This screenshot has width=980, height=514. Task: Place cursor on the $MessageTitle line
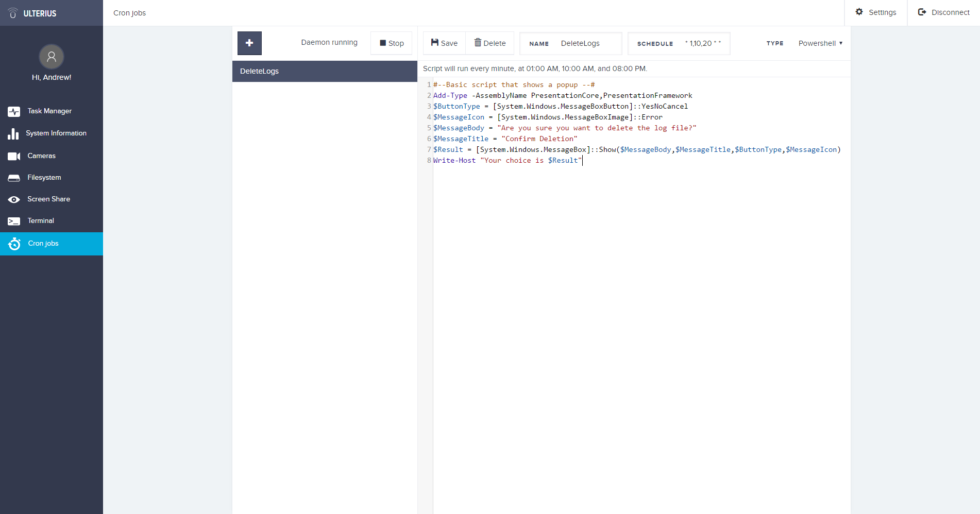pos(505,139)
